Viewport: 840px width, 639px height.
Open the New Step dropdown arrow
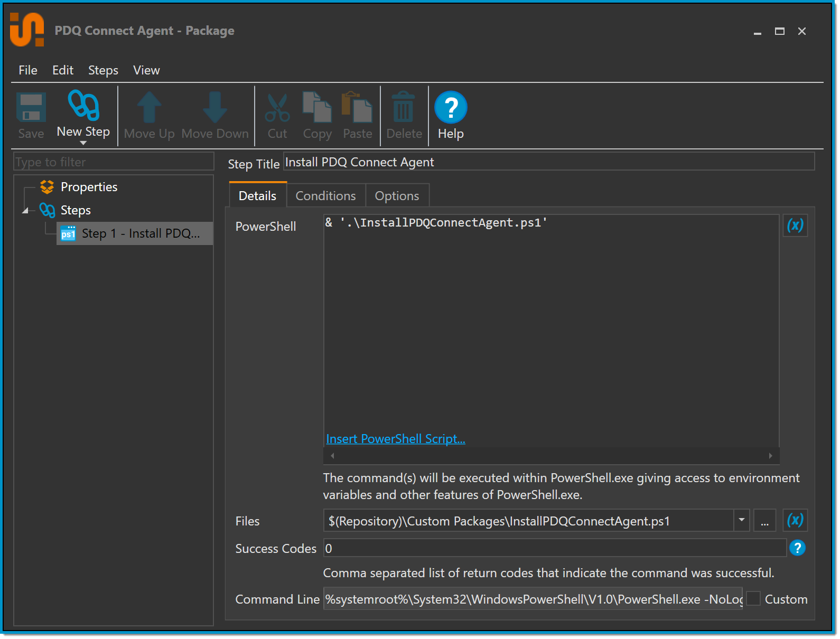click(x=83, y=143)
